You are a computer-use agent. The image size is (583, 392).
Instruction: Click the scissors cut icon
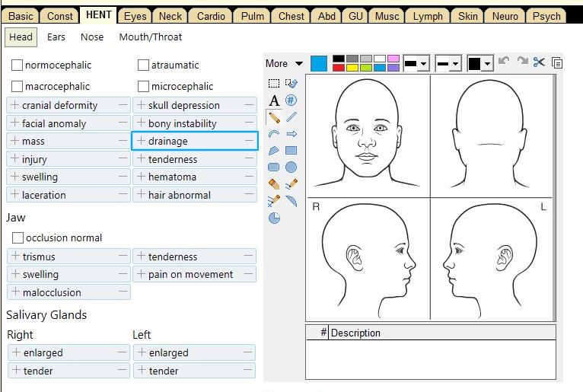[540, 63]
